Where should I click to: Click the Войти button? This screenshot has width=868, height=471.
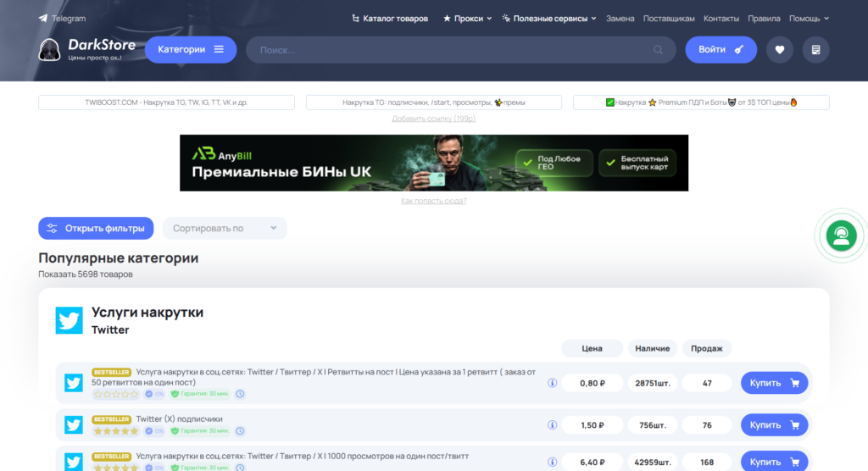pos(721,50)
